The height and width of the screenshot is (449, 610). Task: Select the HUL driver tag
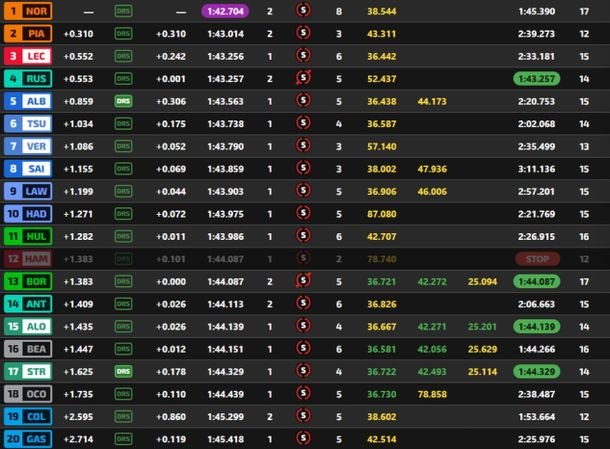(27, 236)
